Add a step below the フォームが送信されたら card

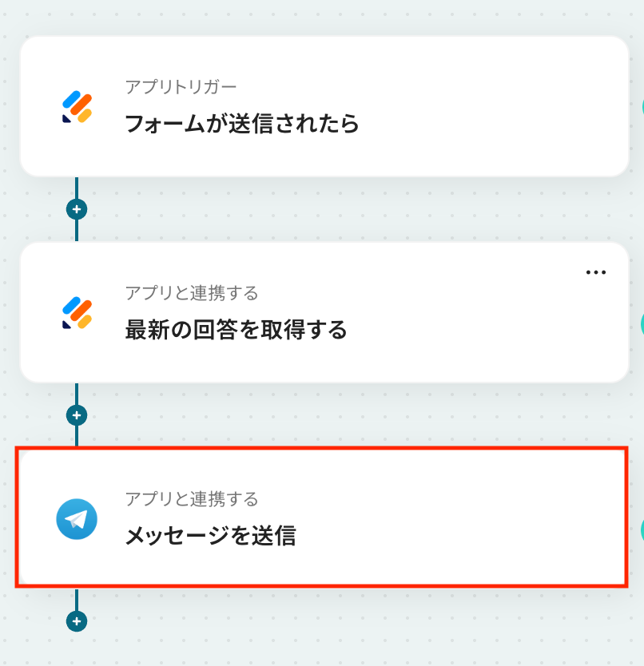coord(77,209)
